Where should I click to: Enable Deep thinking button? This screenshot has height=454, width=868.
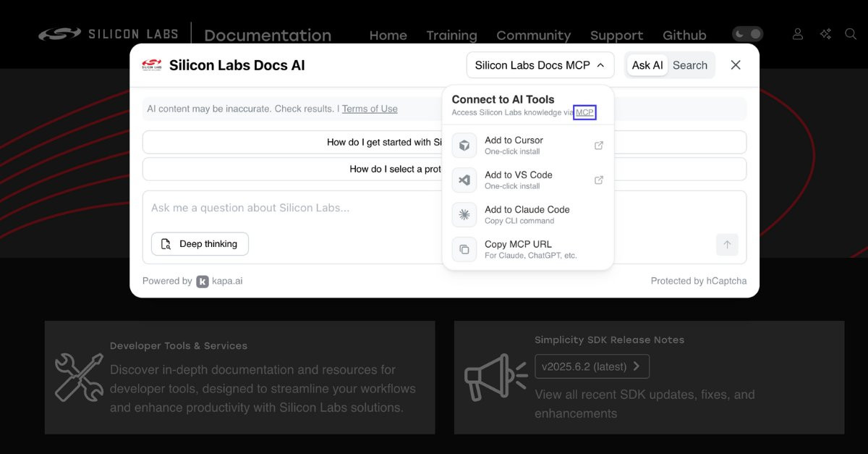tap(200, 244)
